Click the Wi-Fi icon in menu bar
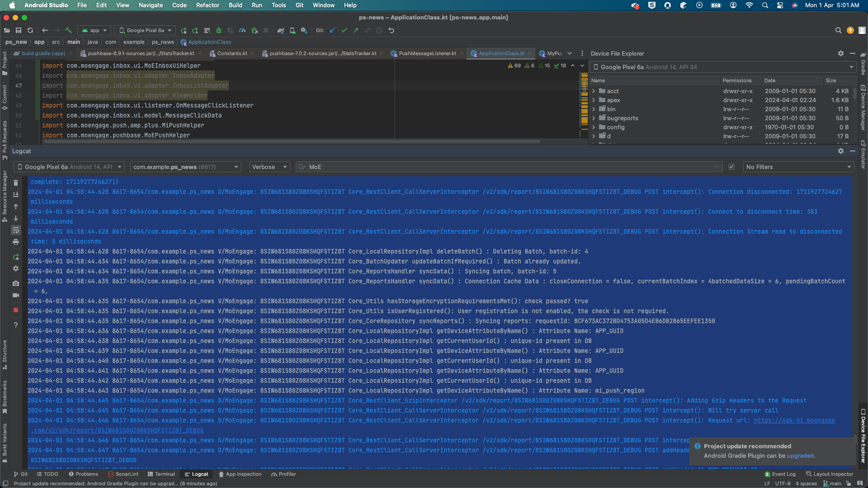 coord(749,5)
